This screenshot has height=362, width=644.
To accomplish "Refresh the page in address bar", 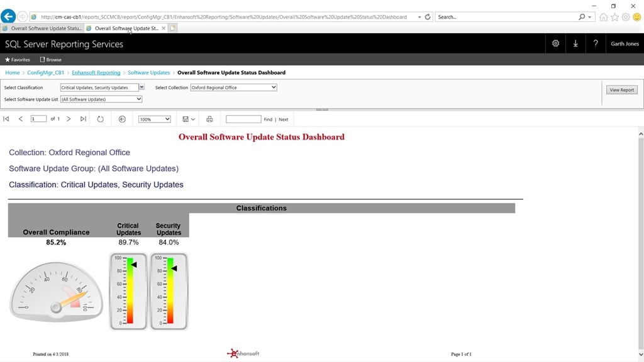I will click(428, 17).
